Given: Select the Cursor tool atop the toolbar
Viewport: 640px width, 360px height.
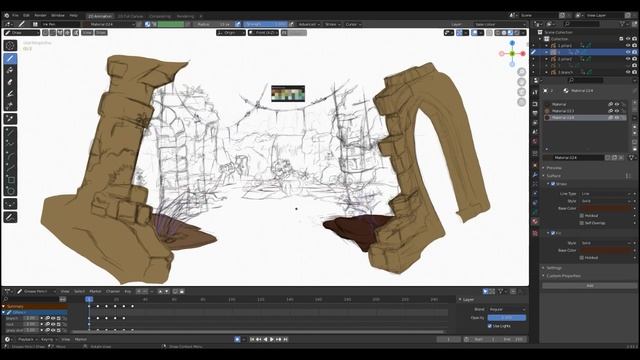Looking at the screenshot, I should (10, 45).
